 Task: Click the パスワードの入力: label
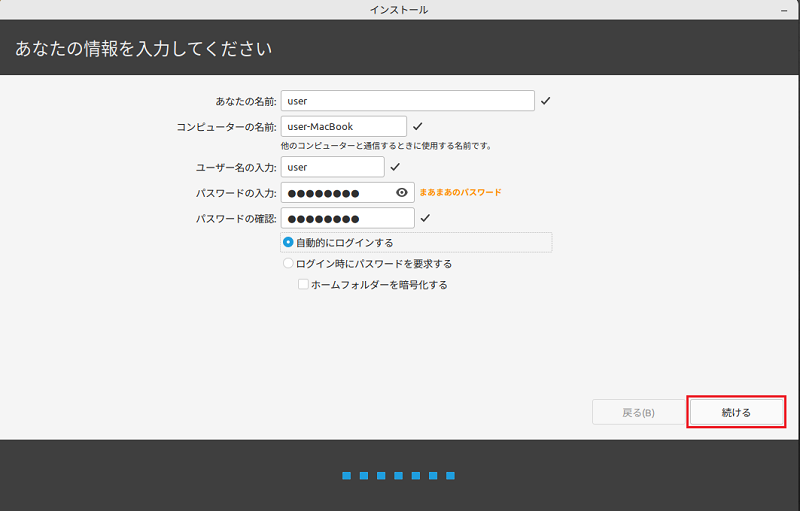click(x=236, y=193)
